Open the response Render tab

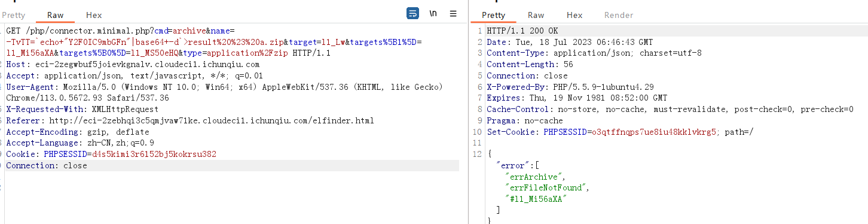click(619, 15)
